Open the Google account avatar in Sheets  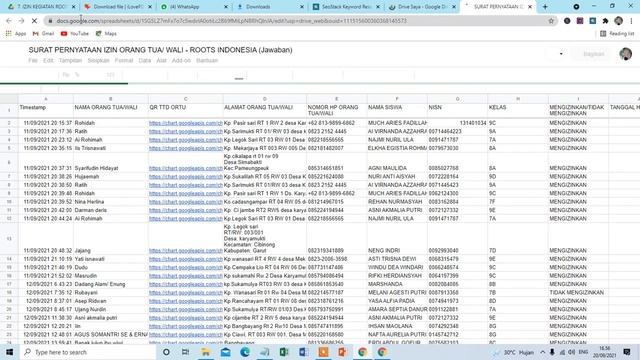click(625, 54)
